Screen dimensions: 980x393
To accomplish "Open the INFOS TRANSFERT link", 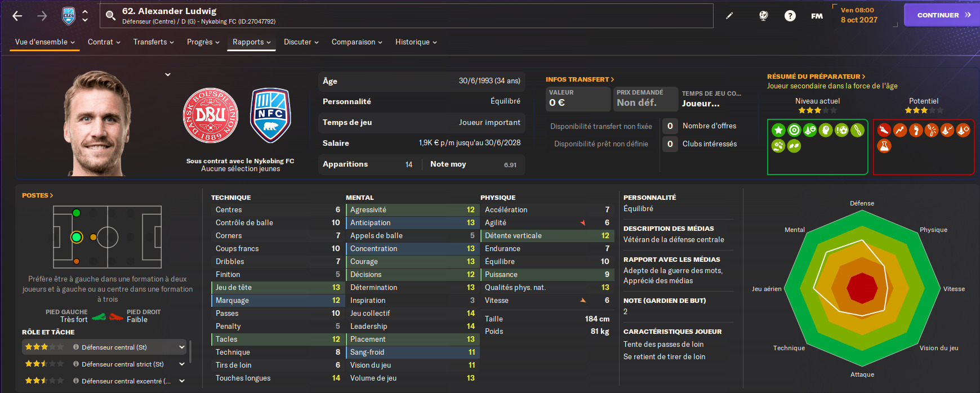I will click(580, 79).
